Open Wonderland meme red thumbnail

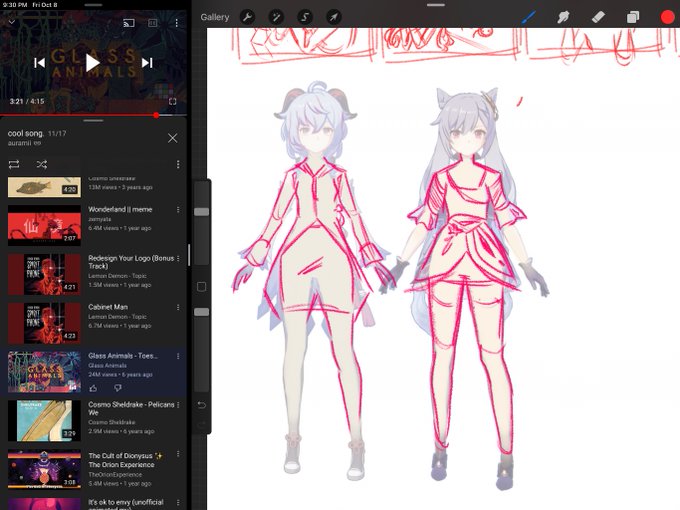(x=44, y=226)
